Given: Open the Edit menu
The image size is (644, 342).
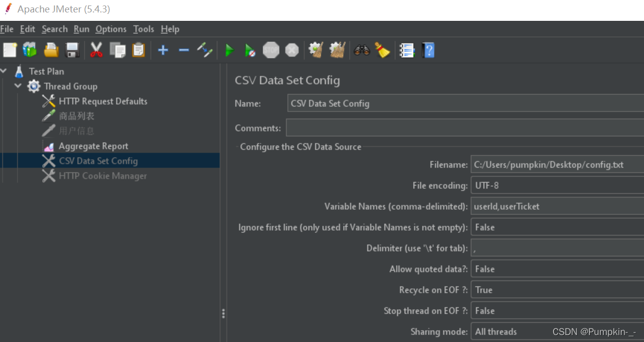Looking at the screenshot, I should click(28, 29).
